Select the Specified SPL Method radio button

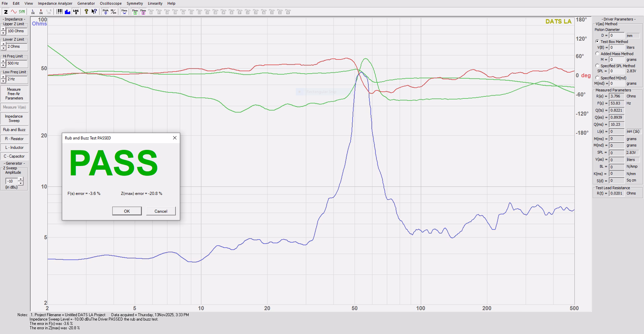pos(597,66)
